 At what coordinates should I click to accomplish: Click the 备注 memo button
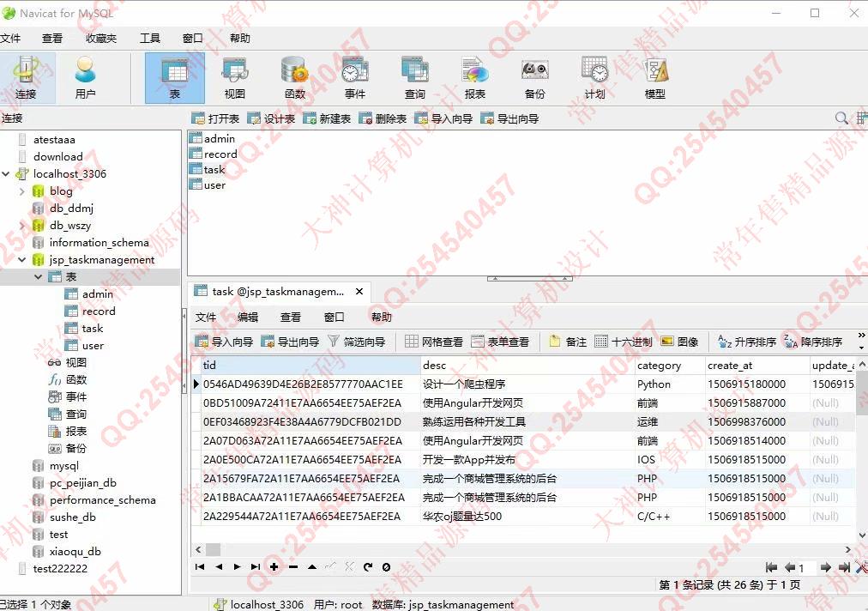coord(568,342)
